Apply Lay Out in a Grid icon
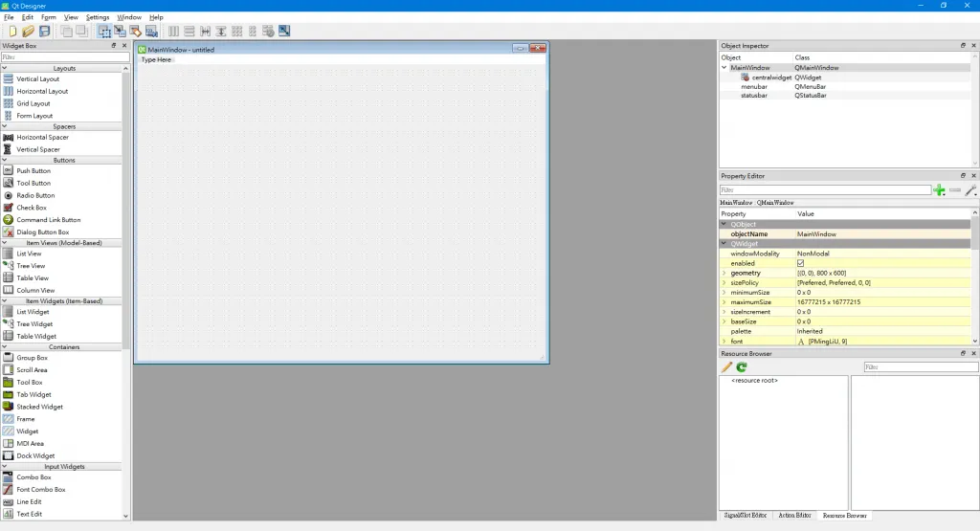 (x=236, y=32)
